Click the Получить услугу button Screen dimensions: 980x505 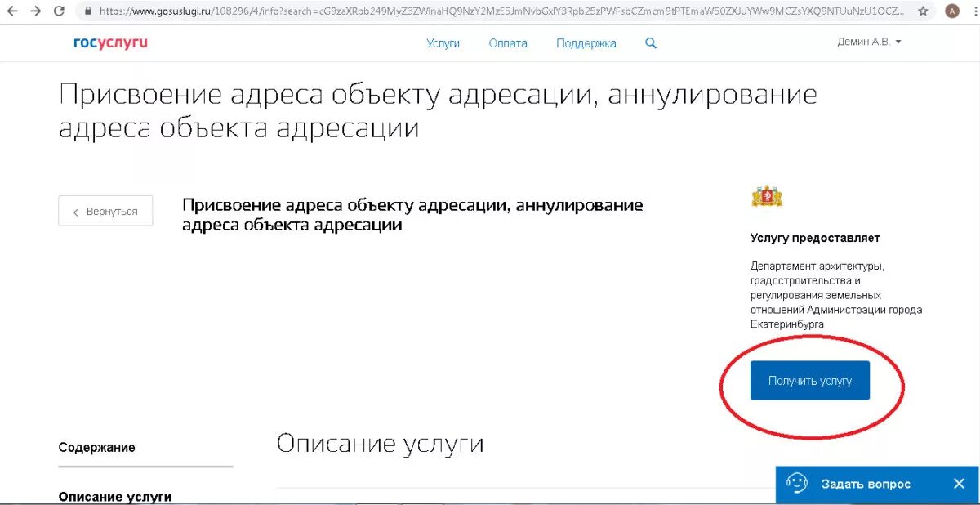pos(810,381)
